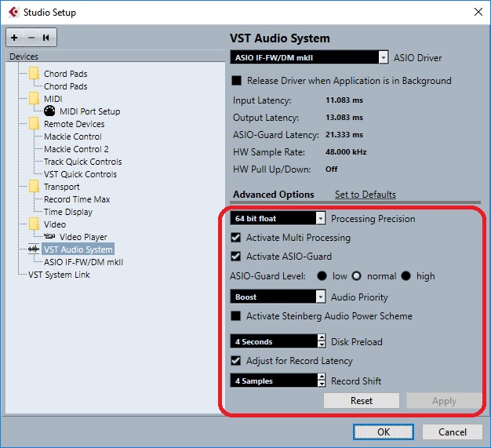Select VST Quick Controls item

pos(80,174)
